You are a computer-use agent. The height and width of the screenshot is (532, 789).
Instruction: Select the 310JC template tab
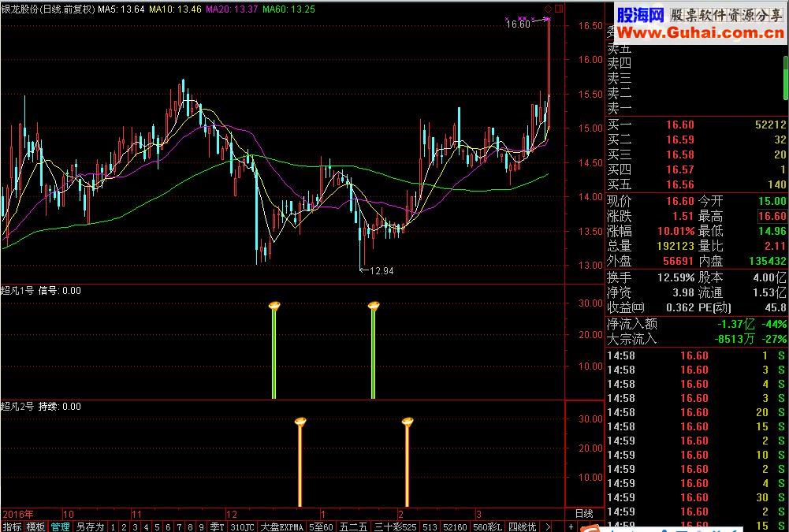click(x=243, y=527)
